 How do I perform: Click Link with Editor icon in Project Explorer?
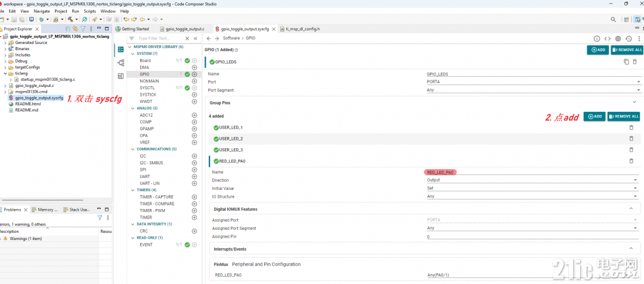(x=75, y=29)
